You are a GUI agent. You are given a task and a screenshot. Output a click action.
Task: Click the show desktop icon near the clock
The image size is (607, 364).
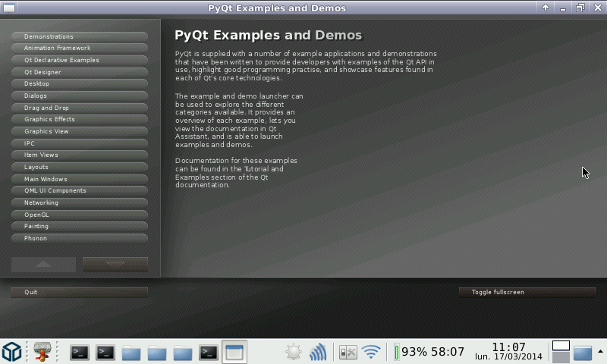[583, 353]
